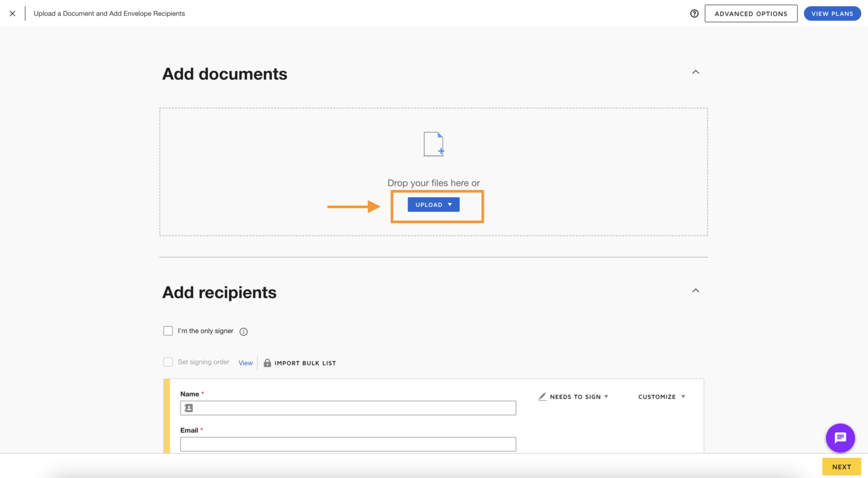Open the help question mark icon
Screen dimensions: 868x478
[x=694, y=13]
